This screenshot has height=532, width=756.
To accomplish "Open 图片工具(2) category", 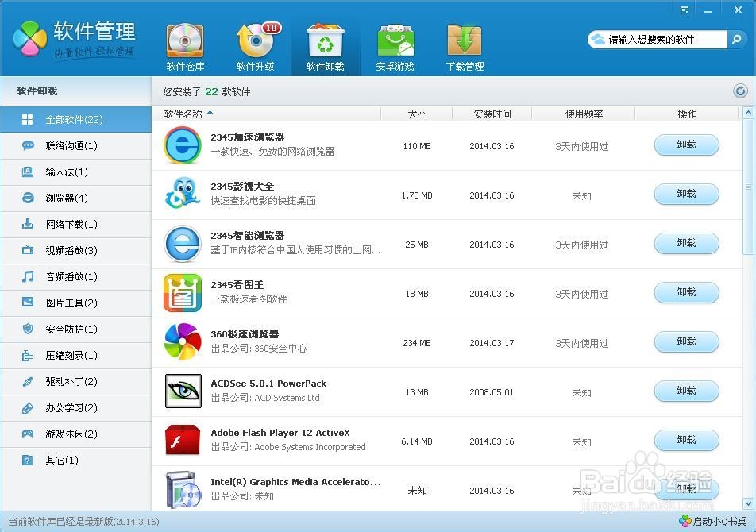I will pyautogui.click(x=75, y=303).
